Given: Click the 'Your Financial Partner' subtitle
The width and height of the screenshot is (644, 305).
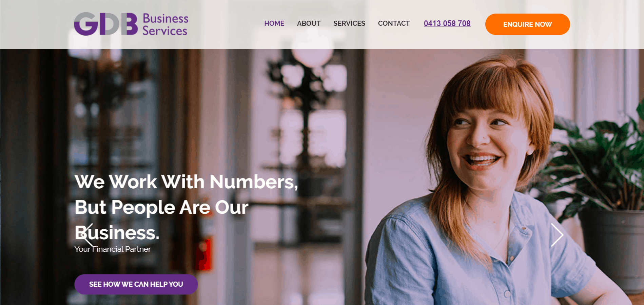Looking at the screenshot, I should 113,249.
